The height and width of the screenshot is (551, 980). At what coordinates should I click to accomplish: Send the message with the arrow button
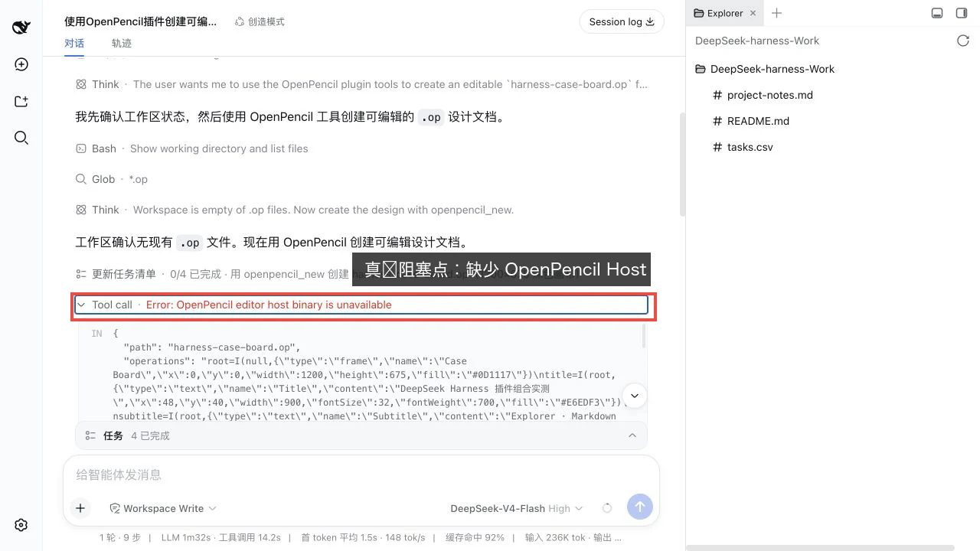click(640, 506)
